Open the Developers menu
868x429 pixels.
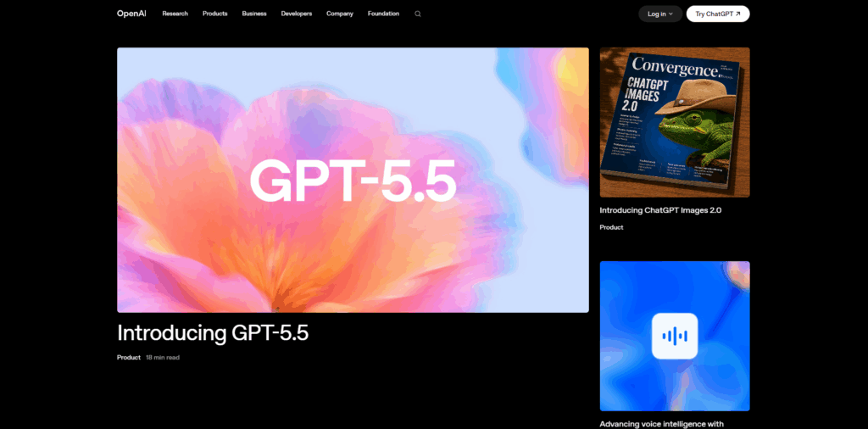(296, 14)
